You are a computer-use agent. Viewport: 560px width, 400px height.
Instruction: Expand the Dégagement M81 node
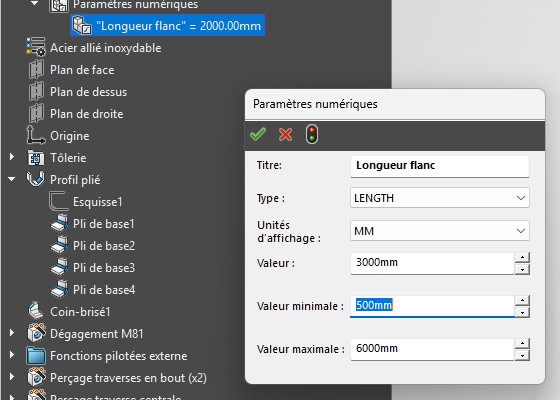click(x=12, y=333)
